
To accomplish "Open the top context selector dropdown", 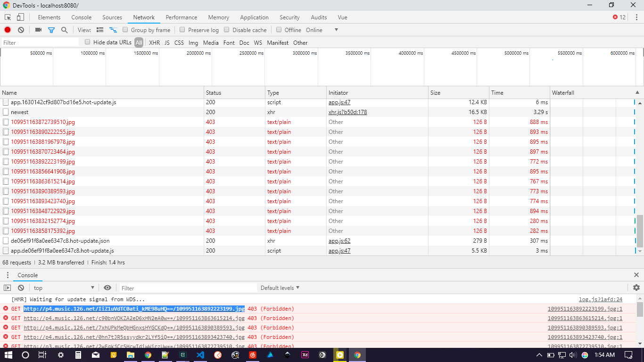I will point(64,288).
